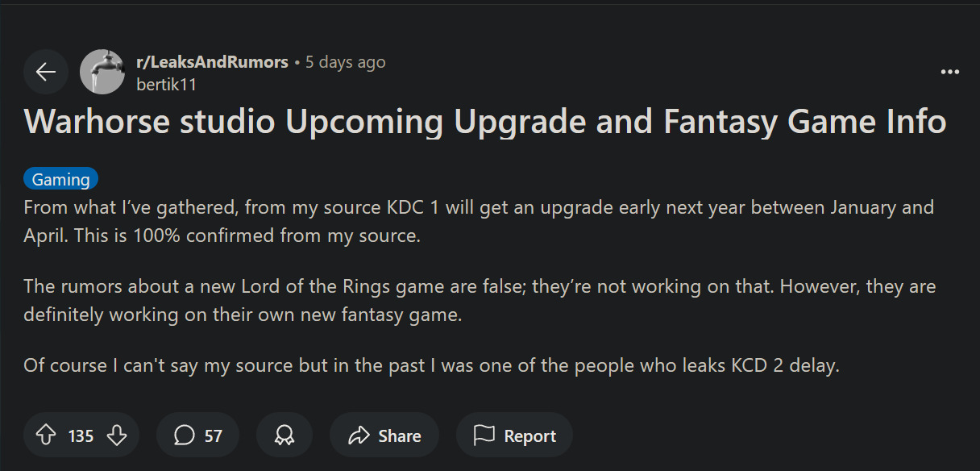Click the post title about Warhorse studio
This screenshot has height=471, width=980.
coord(485,122)
